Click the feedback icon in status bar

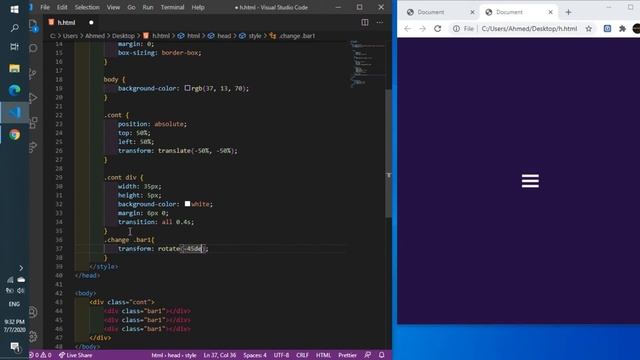(368, 355)
